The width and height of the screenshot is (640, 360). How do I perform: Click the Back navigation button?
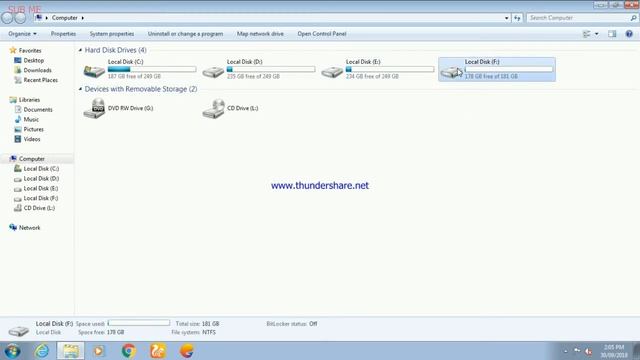tap(7, 18)
